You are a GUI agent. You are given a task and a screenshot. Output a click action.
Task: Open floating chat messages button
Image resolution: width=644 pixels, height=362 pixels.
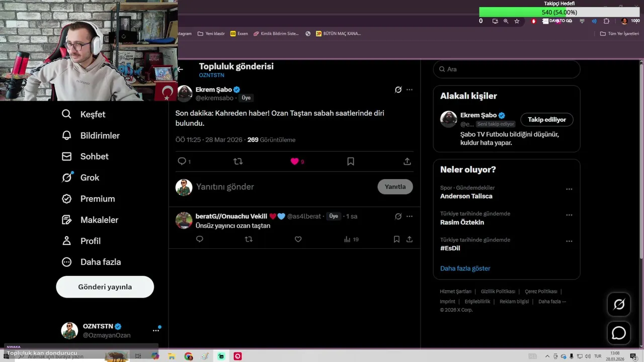click(x=618, y=333)
